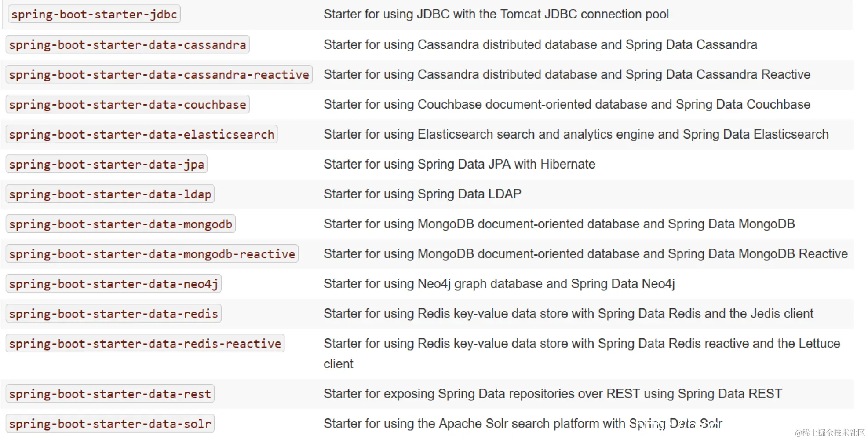Click the spring-boot-starter-data-rest code tag
Screen dimensions: 868x440
coord(110,394)
